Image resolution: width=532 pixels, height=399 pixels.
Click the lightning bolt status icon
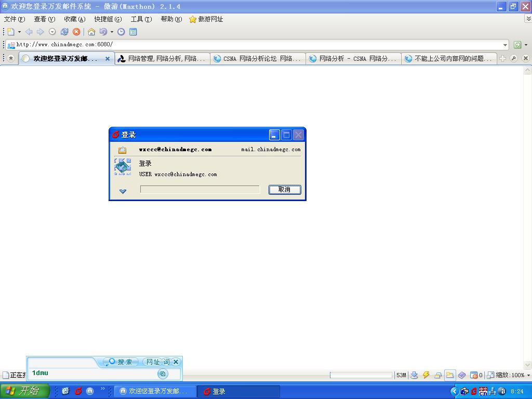[x=426, y=375]
